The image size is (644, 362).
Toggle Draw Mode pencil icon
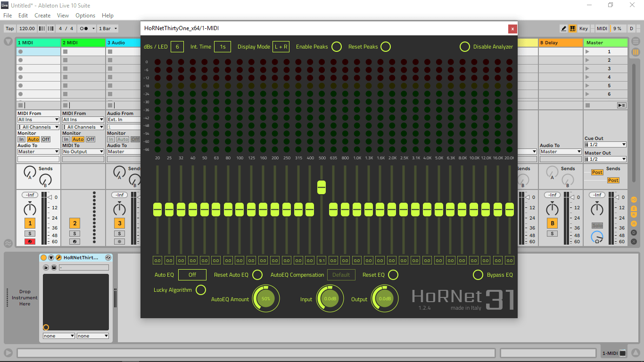563,28
